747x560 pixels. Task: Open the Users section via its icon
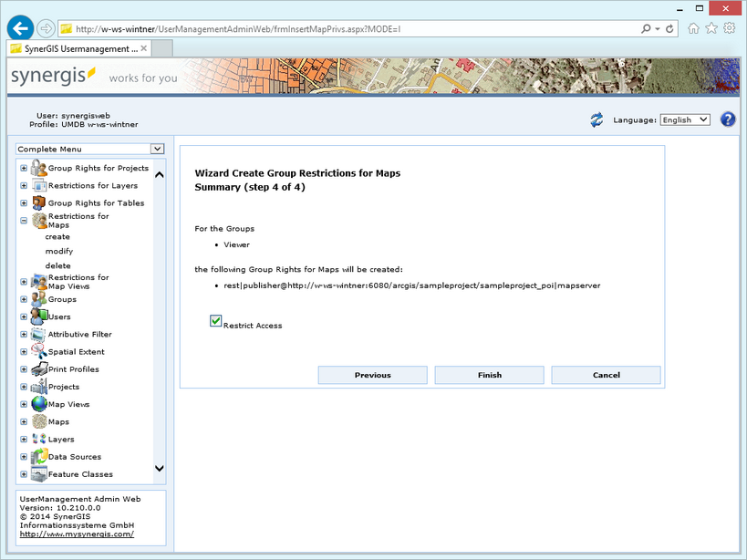pos(36,316)
